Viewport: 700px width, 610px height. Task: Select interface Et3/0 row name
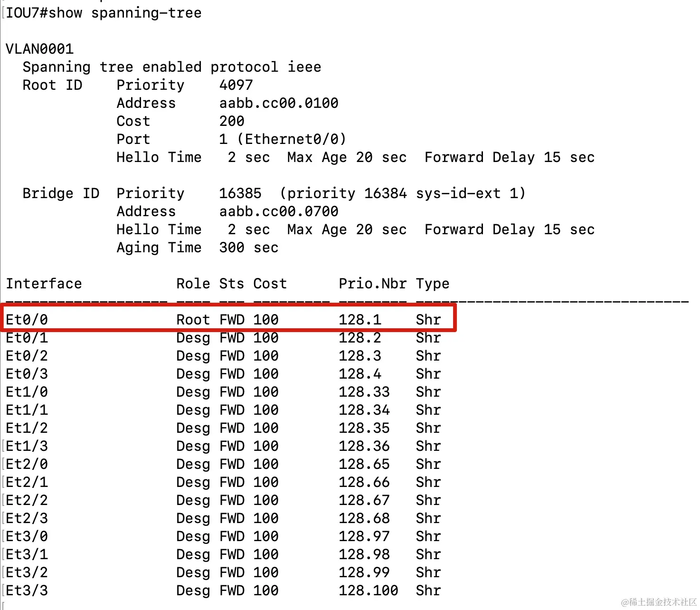(27, 536)
